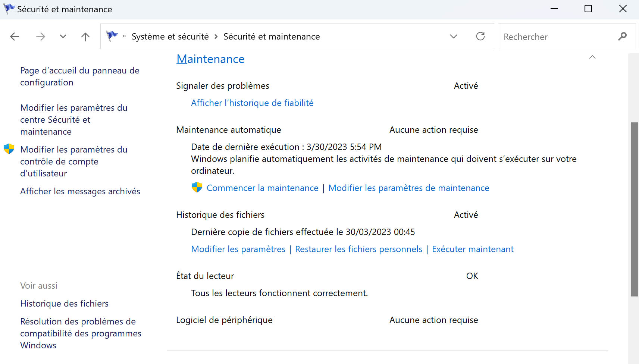Open address bar history dropdown

point(454,37)
